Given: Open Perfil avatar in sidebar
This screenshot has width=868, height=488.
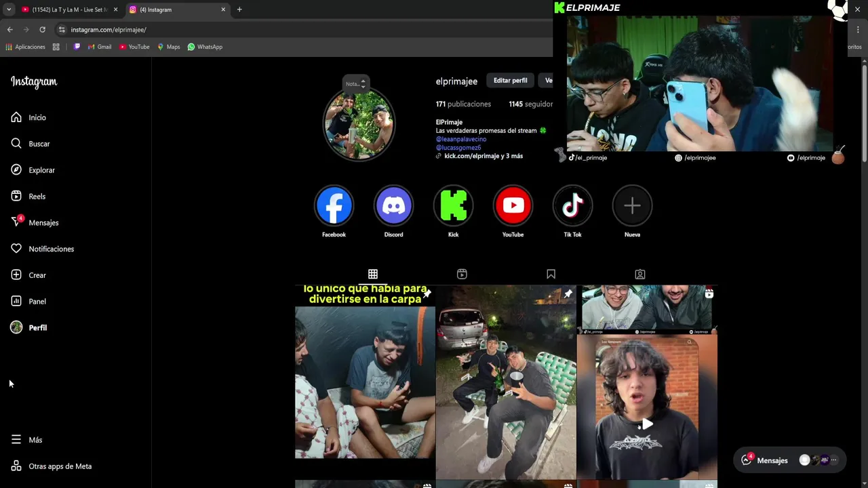Looking at the screenshot, I should pos(16,327).
